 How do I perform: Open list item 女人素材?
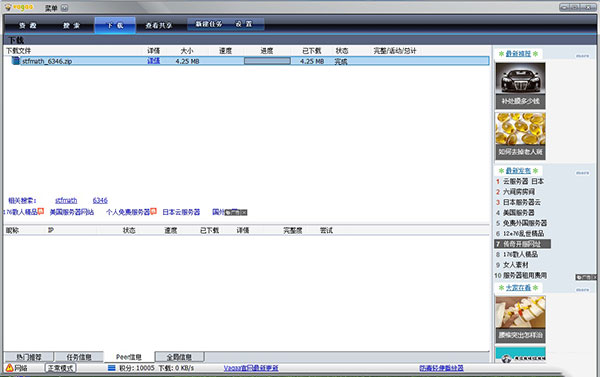(x=515, y=264)
